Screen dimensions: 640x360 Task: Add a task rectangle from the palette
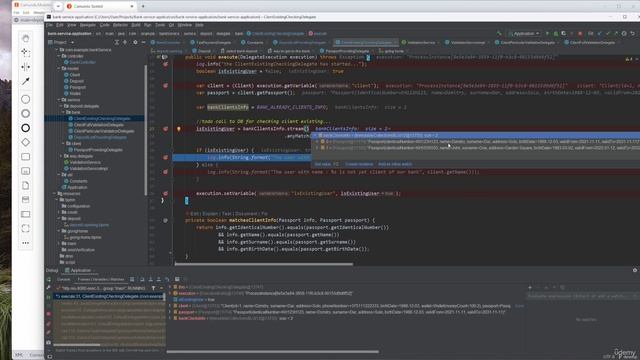coord(26,157)
